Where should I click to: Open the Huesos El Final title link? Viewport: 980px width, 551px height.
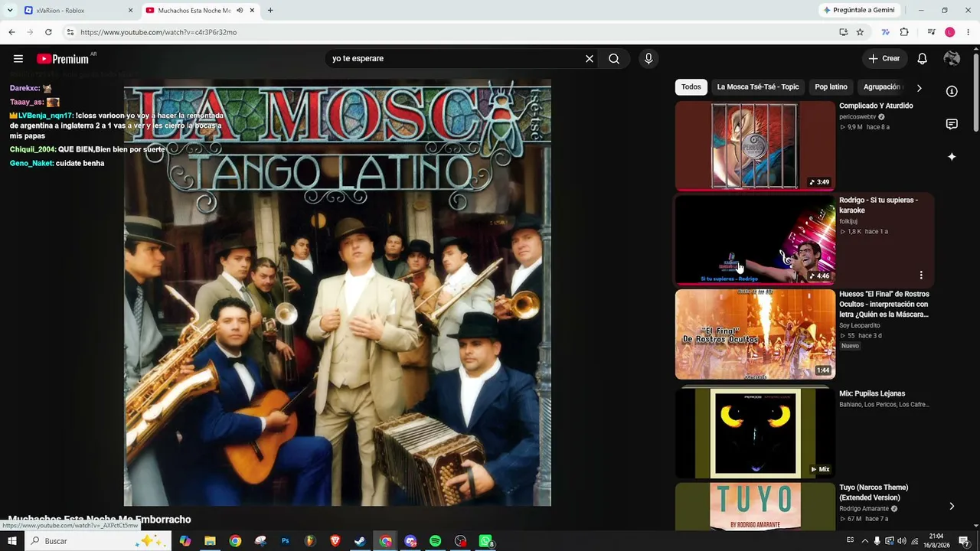[x=884, y=305]
